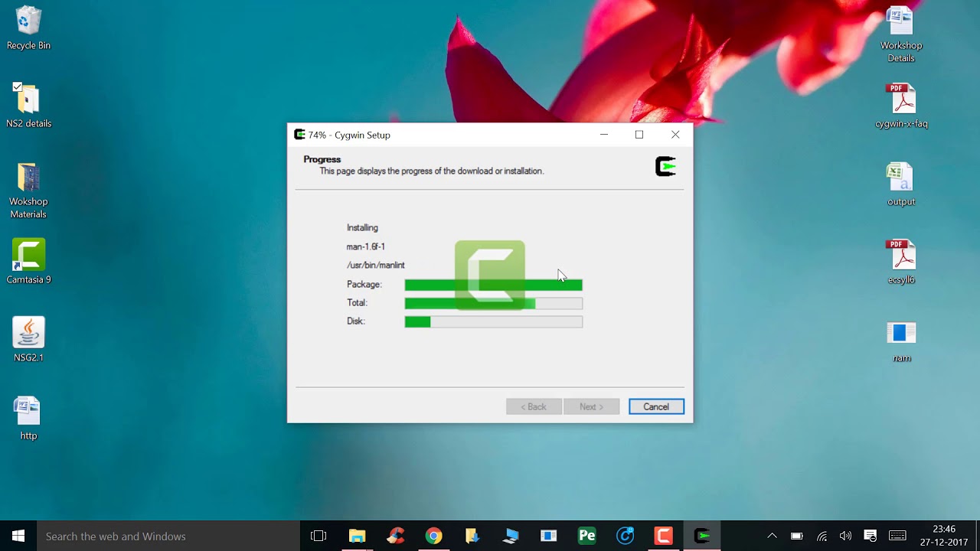Open Google Chrome from the taskbar
Screen dimensions: 980x551
[x=433, y=536]
